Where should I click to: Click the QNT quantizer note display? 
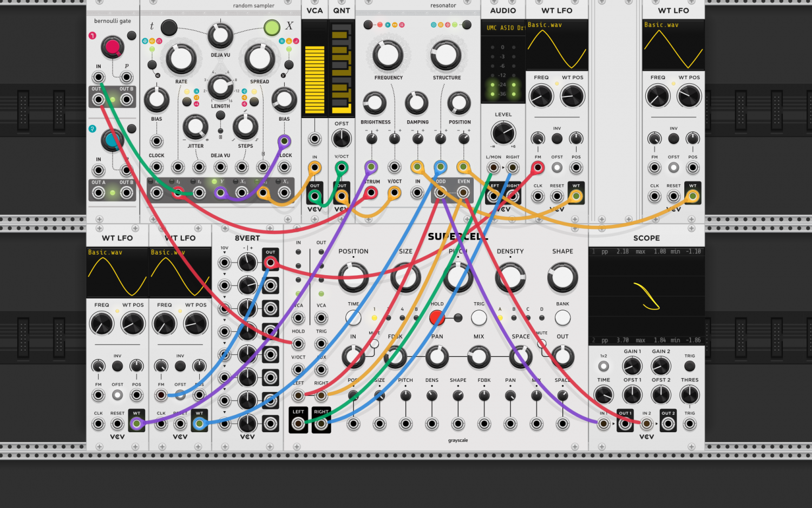point(342,68)
